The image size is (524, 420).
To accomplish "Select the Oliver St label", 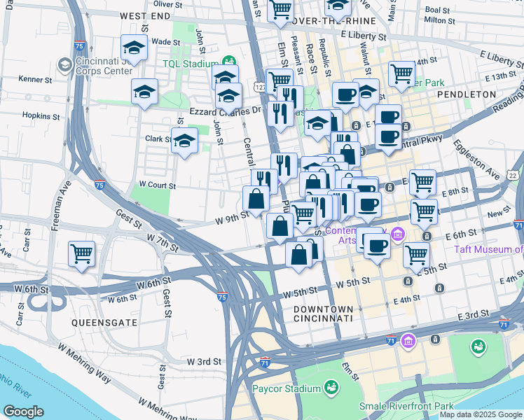I will (167, 5).
